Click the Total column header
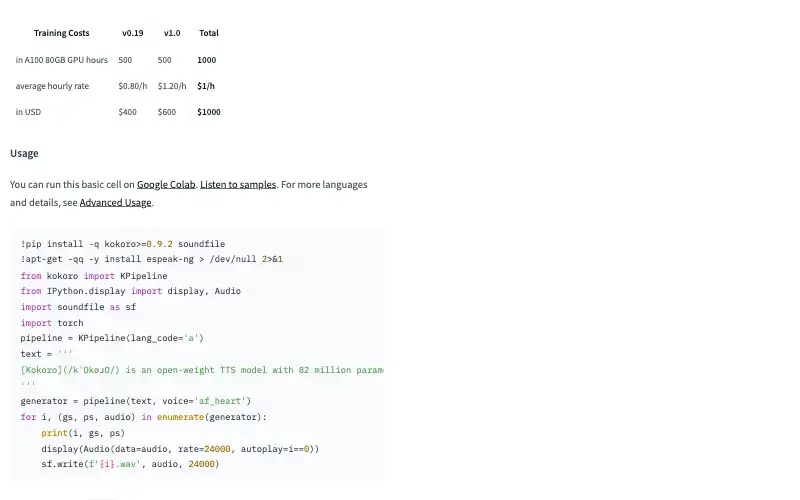 pyautogui.click(x=209, y=33)
